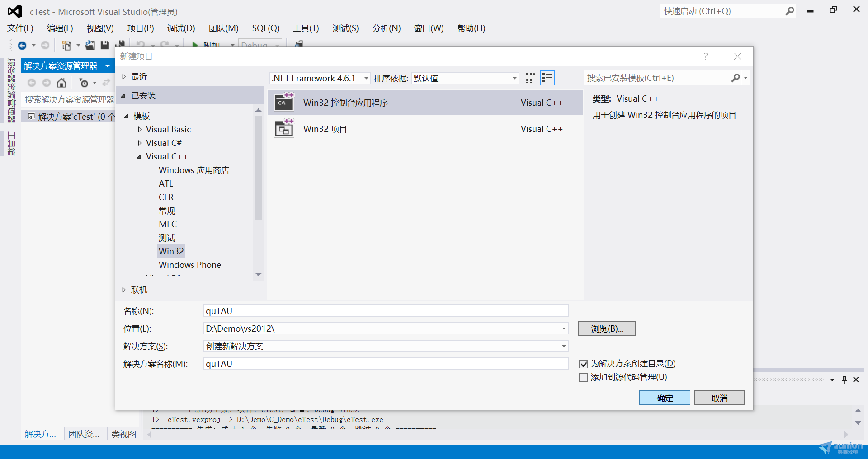Switch template list to small icons view
868x459 pixels.
[x=547, y=78]
